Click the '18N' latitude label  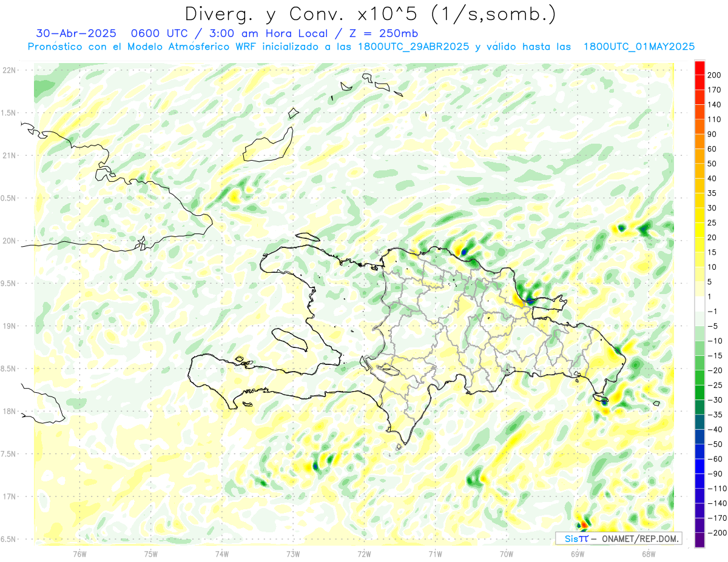point(8,411)
